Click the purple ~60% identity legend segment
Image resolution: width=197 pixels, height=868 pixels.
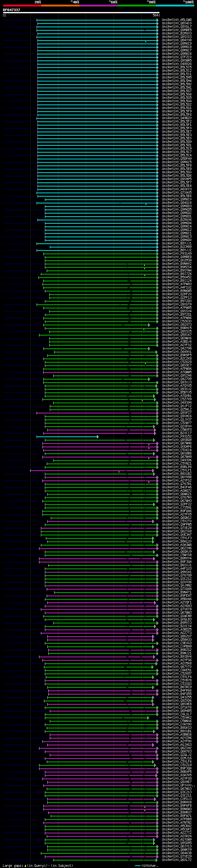pyautogui.click(x=99, y=6)
